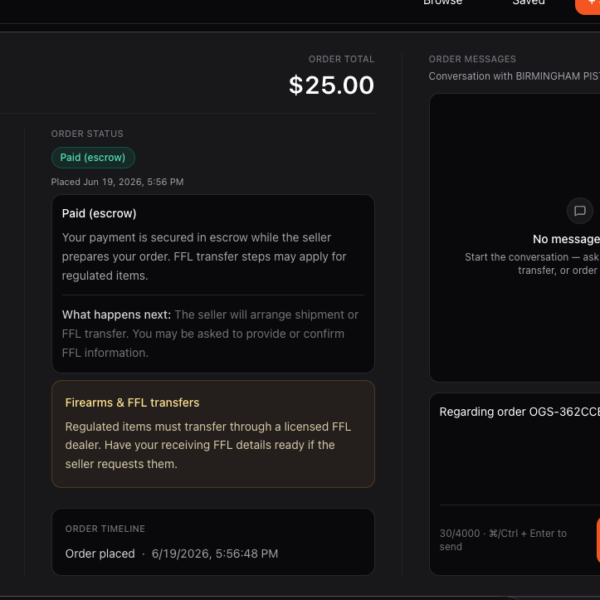Open the Saved navigation item
The image size is (600, 600).
coord(528,3)
